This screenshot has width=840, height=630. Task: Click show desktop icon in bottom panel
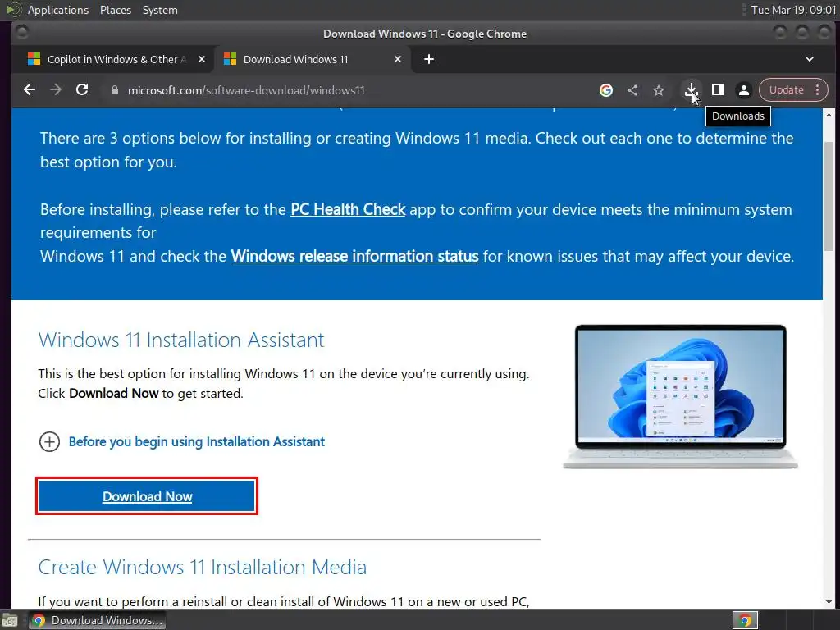click(x=10, y=620)
